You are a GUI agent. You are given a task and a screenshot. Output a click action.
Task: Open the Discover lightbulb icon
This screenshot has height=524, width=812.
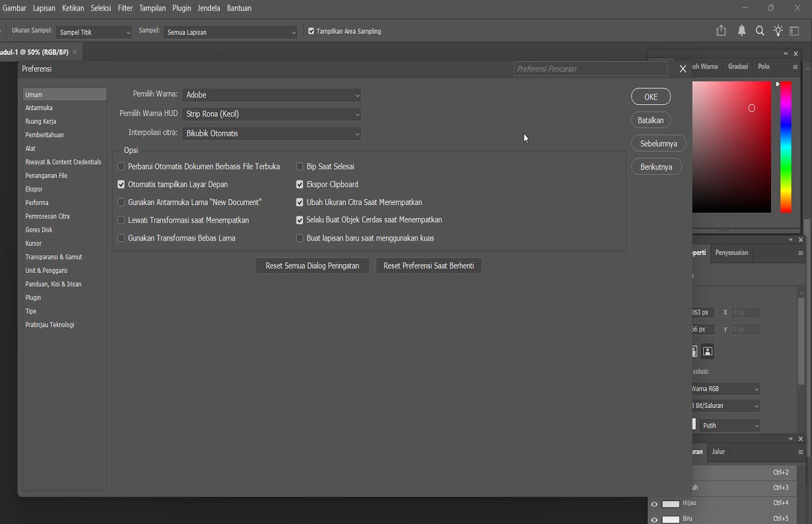(x=778, y=31)
